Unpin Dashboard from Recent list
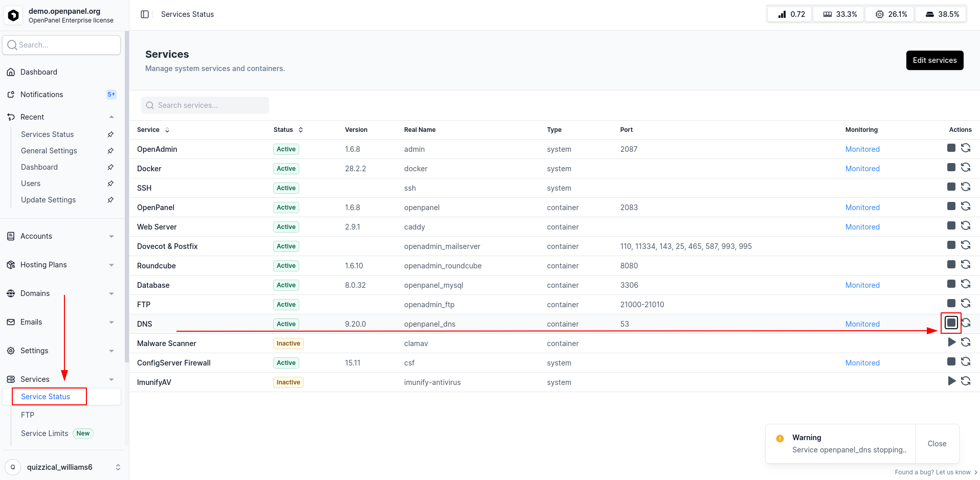This screenshot has width=980, height=480. 110,167
